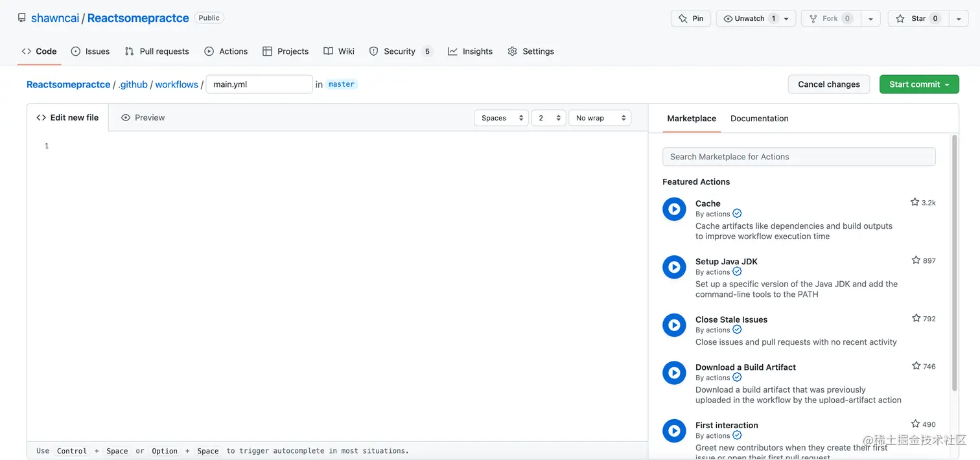The image size is (980, 460).
Task: Open the Star lists dropdown arrow
Action: click(959, 19)
